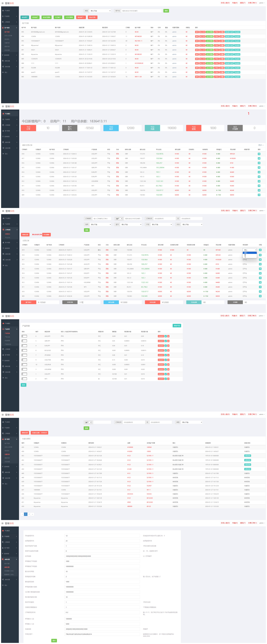This screenshot has width=267, height=644.
Task: Click the delete trash icon for WTI product
Action: tap(168, 379)
